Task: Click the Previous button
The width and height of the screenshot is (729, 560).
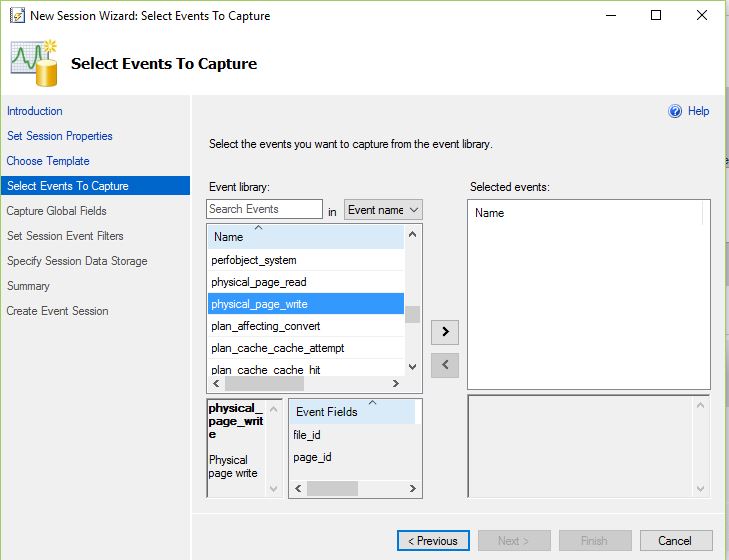Action: pyautogui.click(x=433, y=541)
